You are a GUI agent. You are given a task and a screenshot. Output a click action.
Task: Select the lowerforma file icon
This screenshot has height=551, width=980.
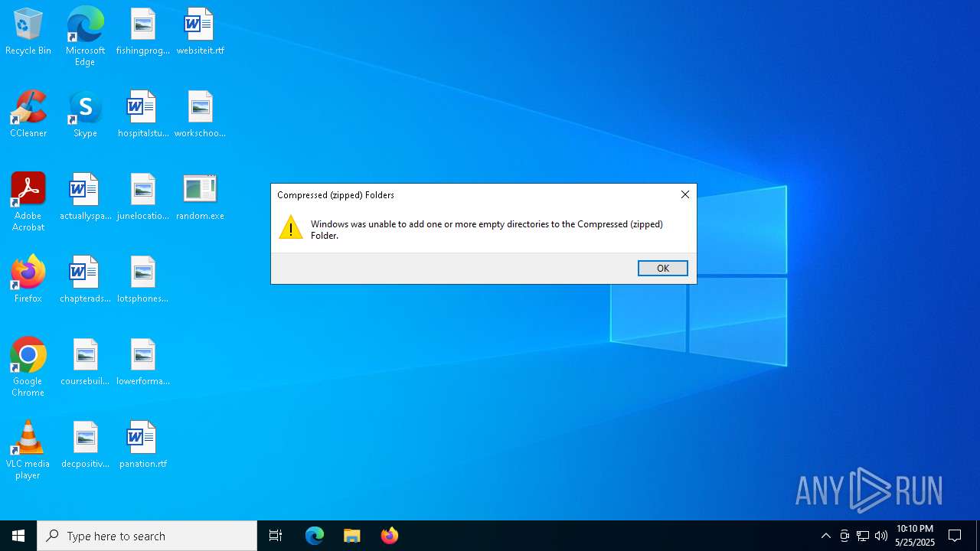click(x=142, y=363)
